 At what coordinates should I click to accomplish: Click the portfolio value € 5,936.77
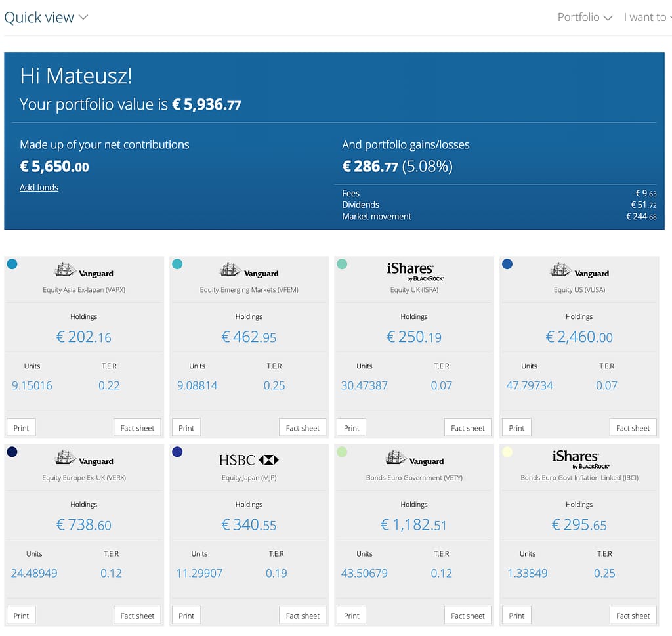pos(207,104)
